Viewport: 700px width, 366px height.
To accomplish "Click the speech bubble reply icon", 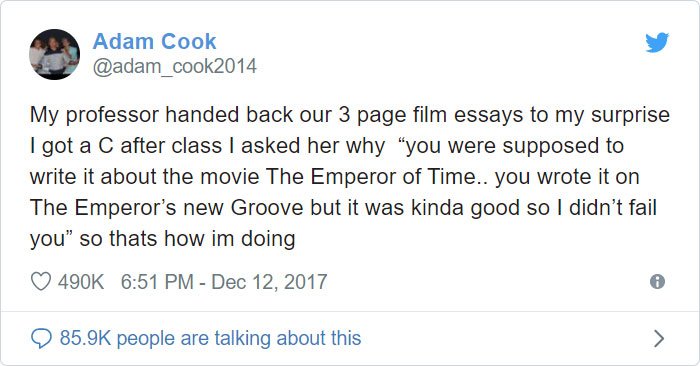I will (x=41, y=338).
